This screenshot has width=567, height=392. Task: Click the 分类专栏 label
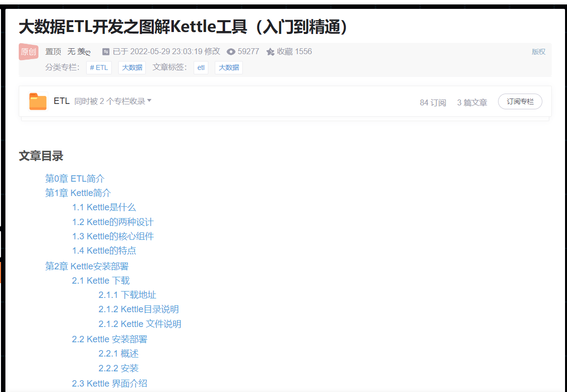pos(62,67)
